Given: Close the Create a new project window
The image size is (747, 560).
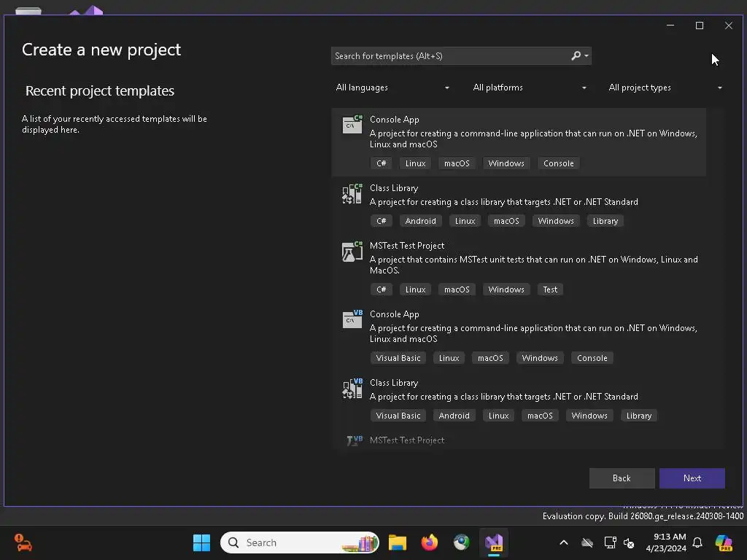Looking at the screenshot, I should click(x=729, y=26).
